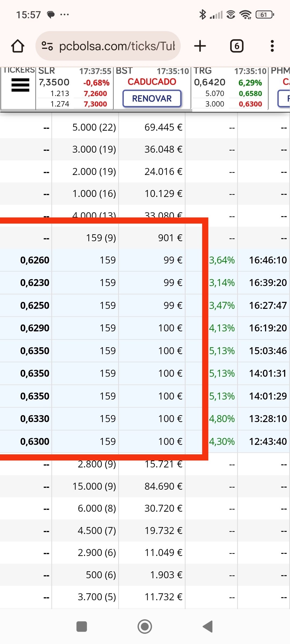This screenshot has height=644, width=290.
Task: Click price 0,6300 row
Action: [x=35, y=441]
